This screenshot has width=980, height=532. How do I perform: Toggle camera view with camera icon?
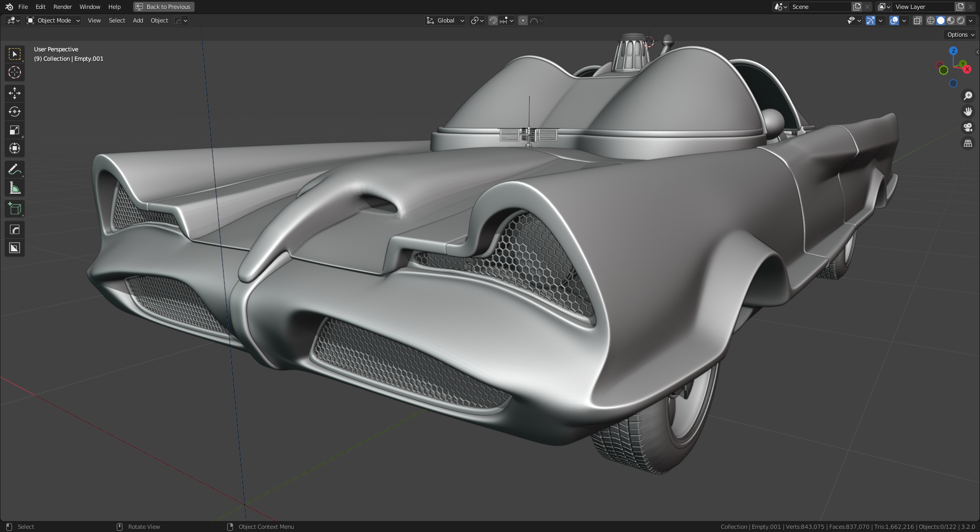(x=968, y=127)
